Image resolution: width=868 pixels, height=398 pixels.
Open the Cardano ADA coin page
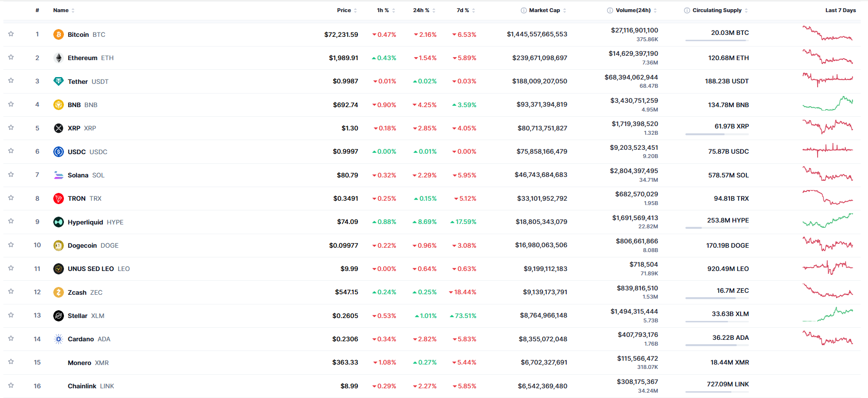click(x=89, y=339)
